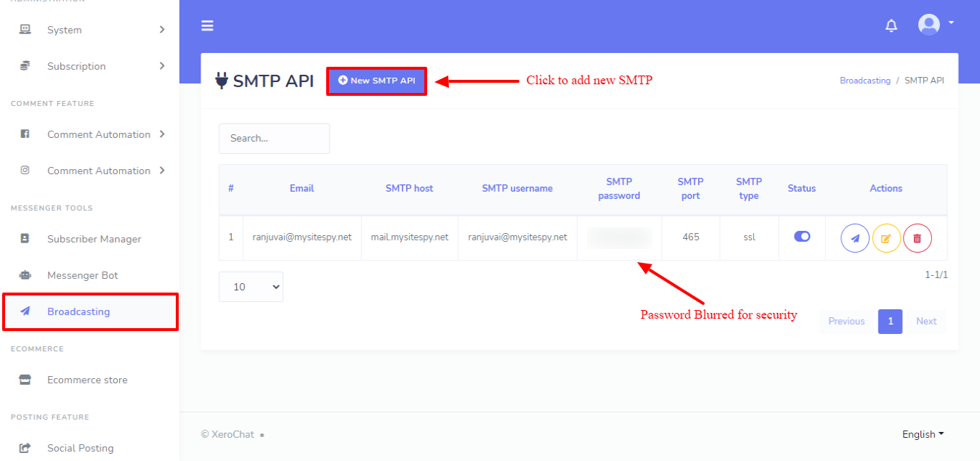Sort by the SMTP username column header
The height and width of the screenshot is (461, 980).
click(x=517, y=188)
